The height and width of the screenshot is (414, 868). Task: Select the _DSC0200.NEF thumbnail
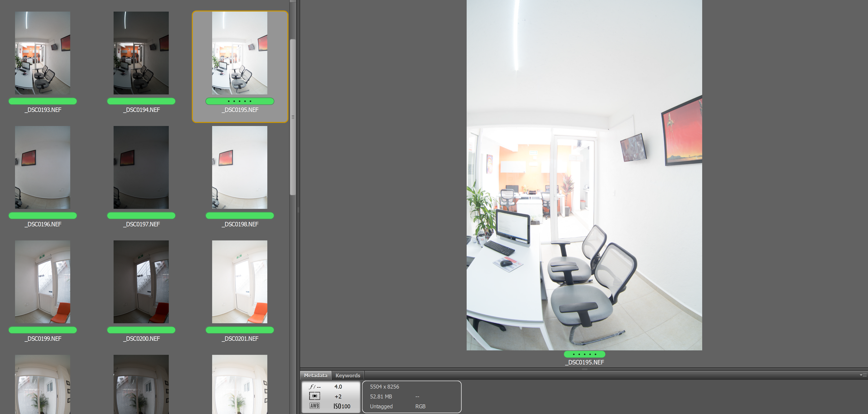point(141,282)
